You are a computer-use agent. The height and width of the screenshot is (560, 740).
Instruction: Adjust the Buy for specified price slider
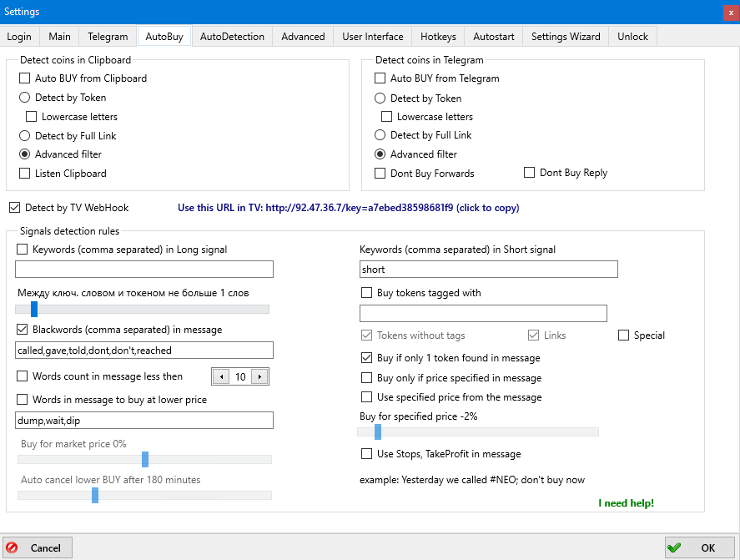(x=377, y=431)
